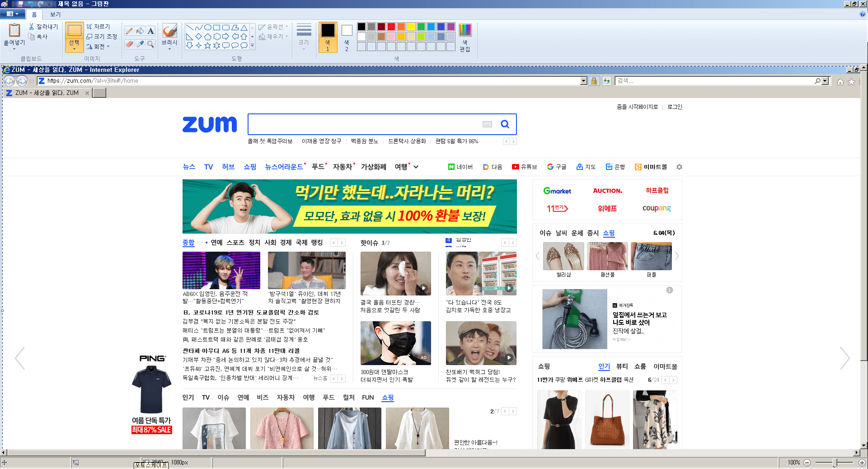Click the coupang shopping link

(x=657, y=208)
